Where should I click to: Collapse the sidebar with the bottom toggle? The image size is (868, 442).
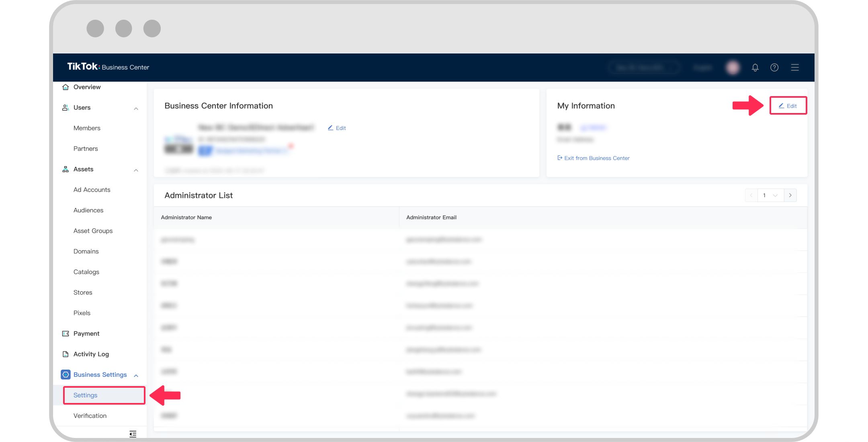pyautogui.click(x=133, y=434)
